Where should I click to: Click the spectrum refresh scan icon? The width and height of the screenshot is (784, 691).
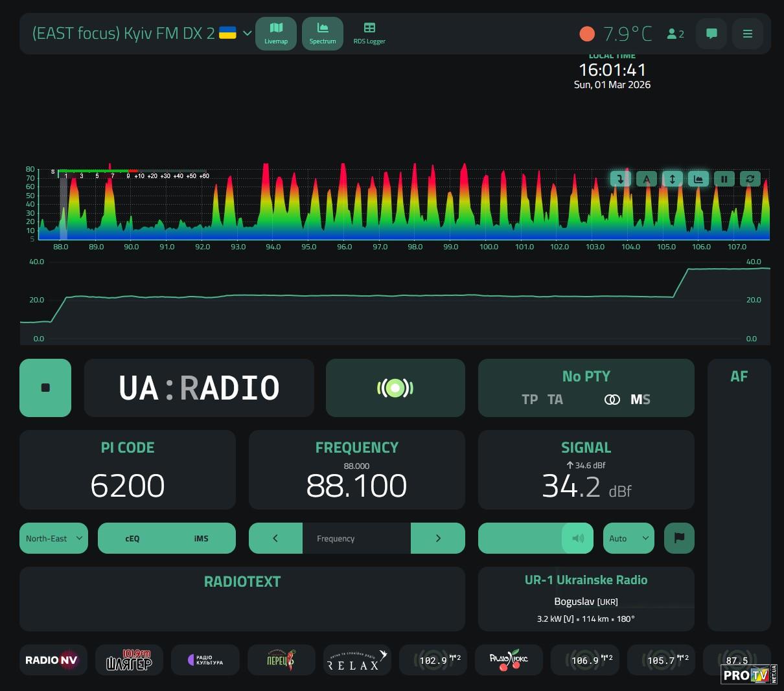click(750, 179)
